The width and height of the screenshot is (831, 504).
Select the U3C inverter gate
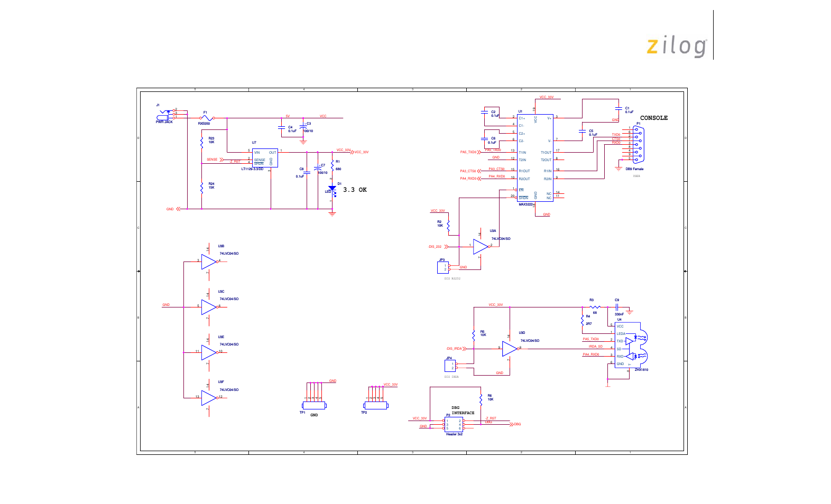(209, 307)
